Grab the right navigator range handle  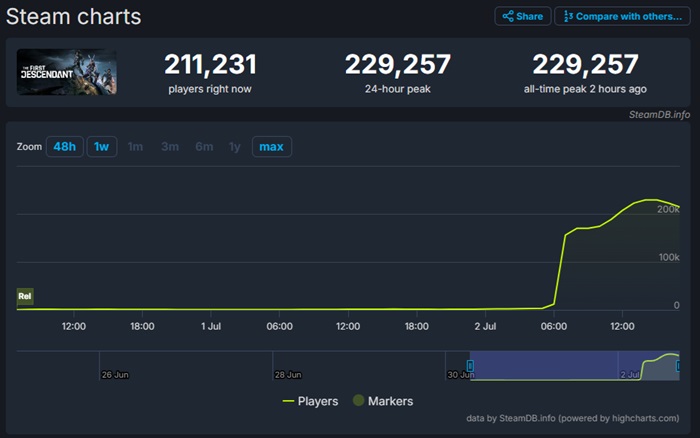[678, 366]
